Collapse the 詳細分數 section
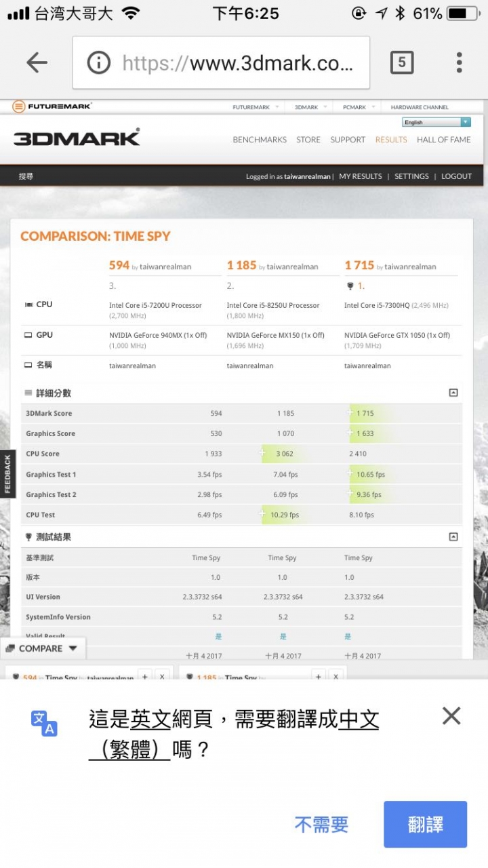This screenshot has height=868, width=488. point(453,393)
